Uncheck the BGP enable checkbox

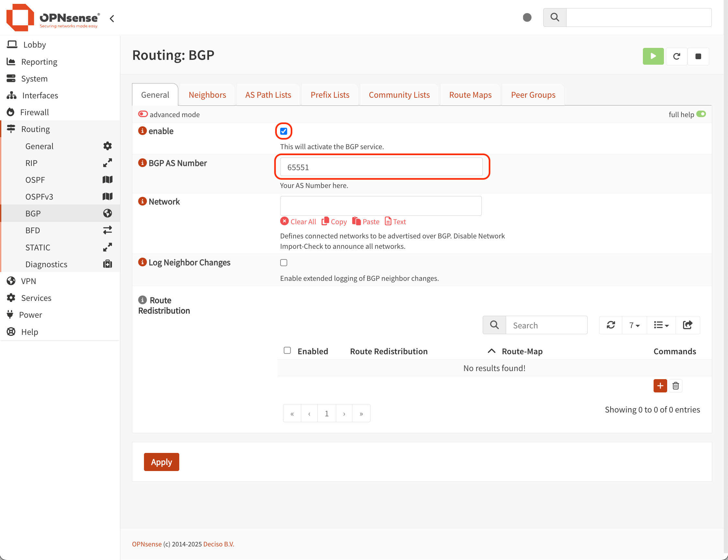(283, 131)
